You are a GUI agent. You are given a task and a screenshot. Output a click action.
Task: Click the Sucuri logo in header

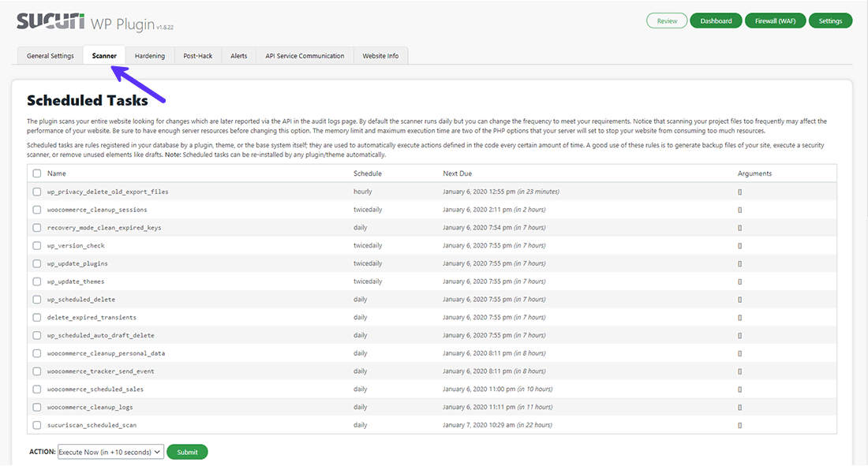click(x=51, y=21)
